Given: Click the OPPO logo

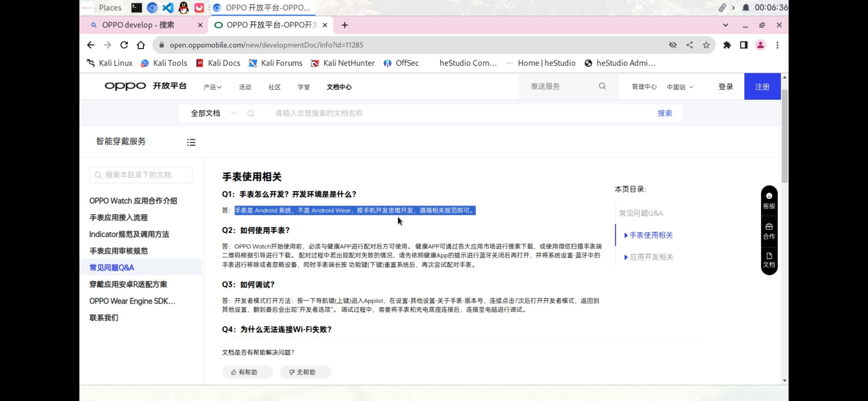Looking at the screenshot, I should (125, 86).
